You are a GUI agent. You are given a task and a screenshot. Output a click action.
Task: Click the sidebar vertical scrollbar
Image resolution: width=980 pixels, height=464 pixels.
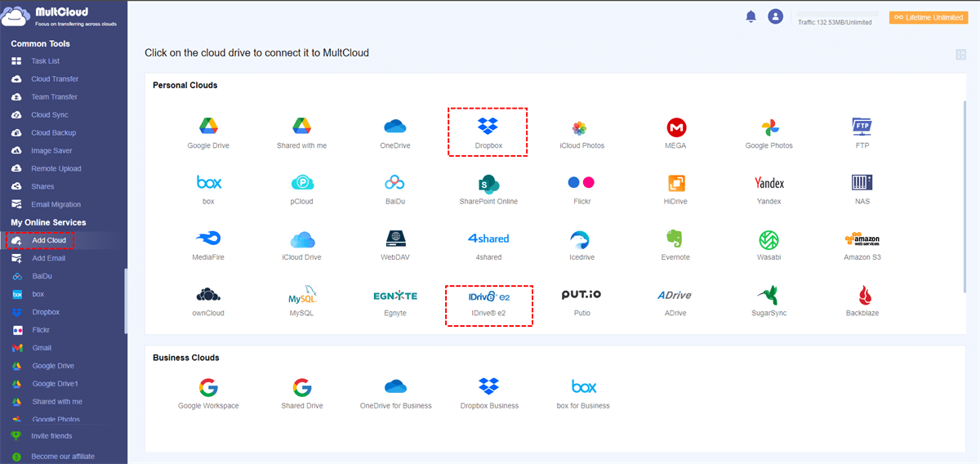pyautogui.click(x=125, y=301)
